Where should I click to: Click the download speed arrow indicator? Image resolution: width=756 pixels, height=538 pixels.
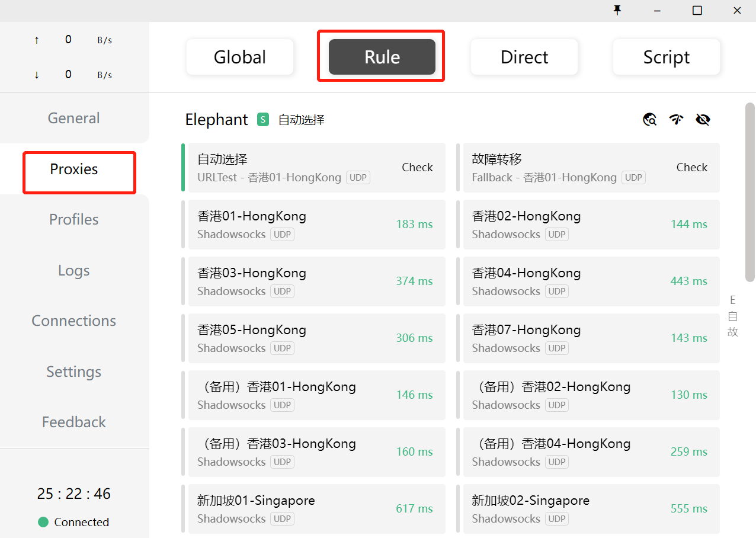[x=37, y=75]
